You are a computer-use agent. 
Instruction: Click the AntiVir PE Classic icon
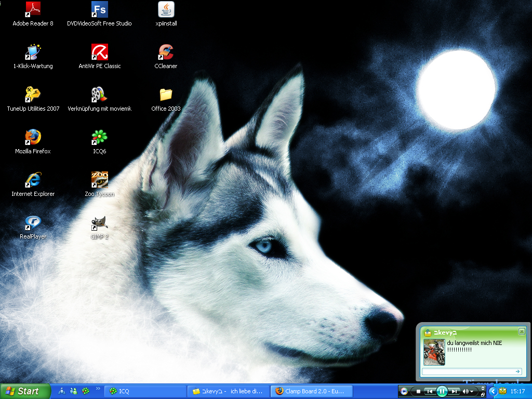point(99,52)
